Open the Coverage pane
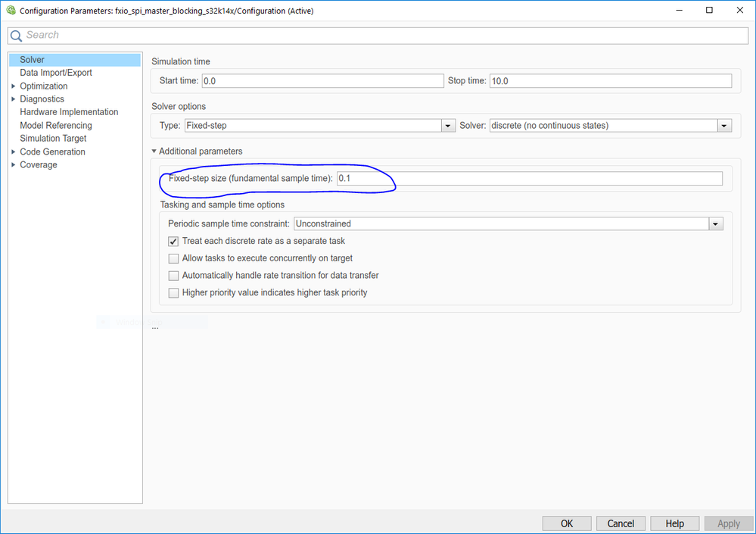Image resolution: width=756 pixels, height=534 pixels. tap(39, 164)
